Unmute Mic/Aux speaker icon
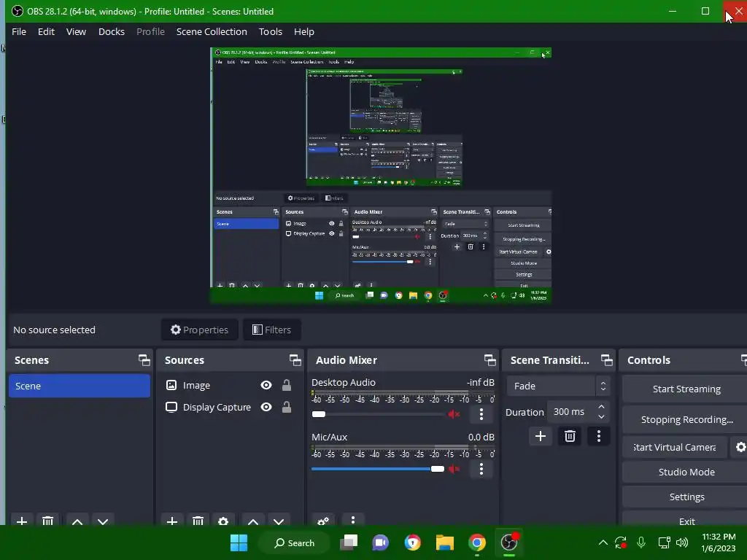747x560 pixels. click(454, 469)
